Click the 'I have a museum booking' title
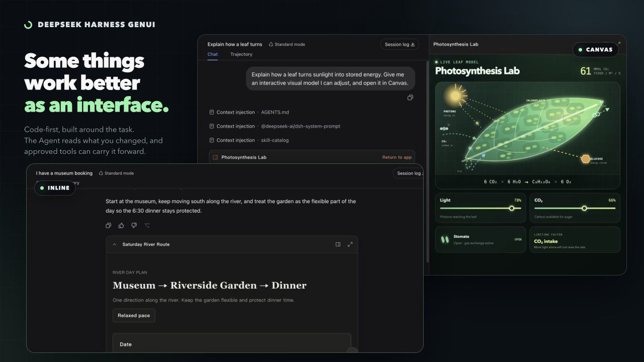The image size is (644, 362). [64, 173]
